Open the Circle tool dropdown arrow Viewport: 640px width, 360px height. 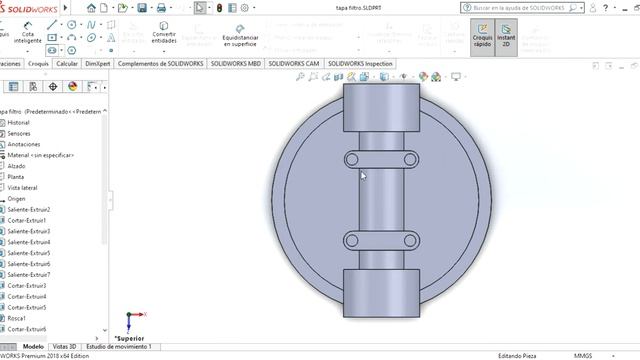coord(81,25)
